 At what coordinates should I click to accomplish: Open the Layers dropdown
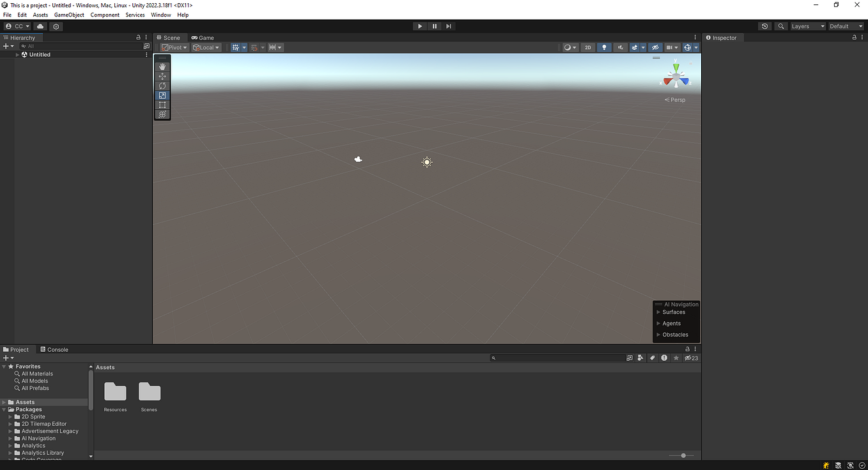807,26
